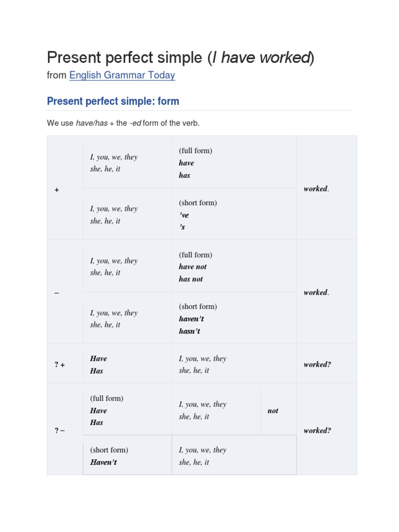The width and height of the screenshot is (399, 532).
Task: Click the sentence 'We use have/has + the -ed form'
Action: 123,123
